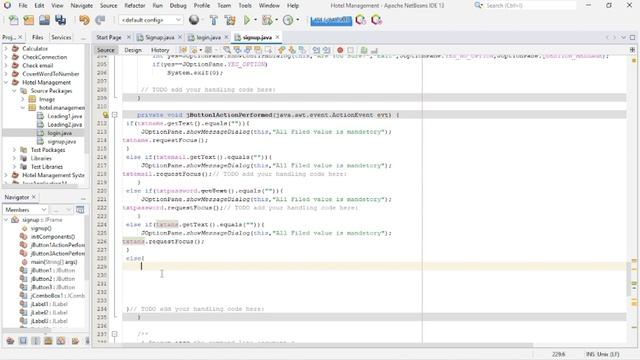Click the Last Edit icon in editor toolbar
This screenshot has height=360, width=640.
[x=183, y=50]
